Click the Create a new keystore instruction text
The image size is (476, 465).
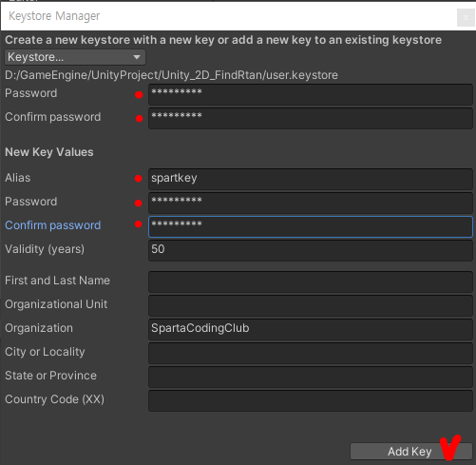tap(223, 40)
